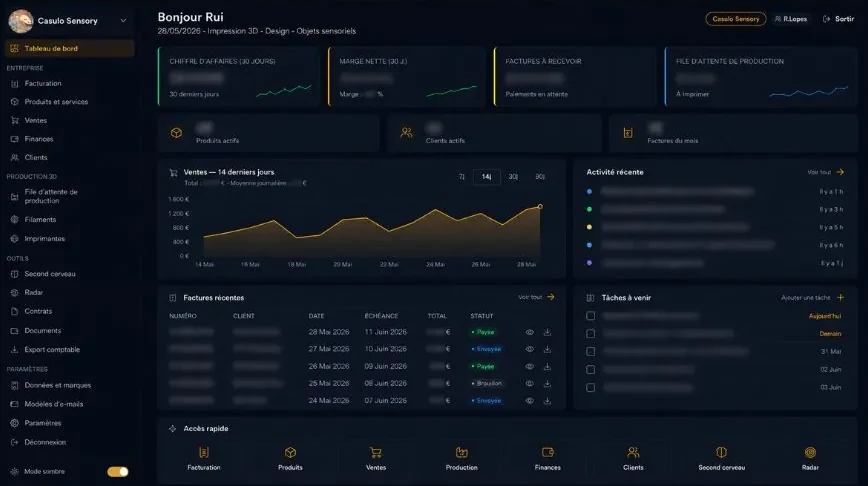Image resolution: width=868 pixels, height=486 pixels.
Task: Click the sales chart end point marker
Action: pos(540,206)
